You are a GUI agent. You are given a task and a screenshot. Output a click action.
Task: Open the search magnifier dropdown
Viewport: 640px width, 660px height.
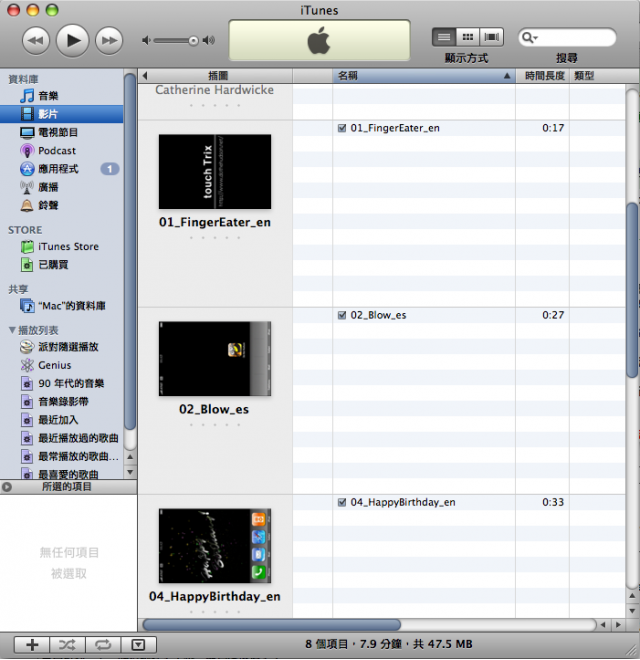click(x=530, y=38)
